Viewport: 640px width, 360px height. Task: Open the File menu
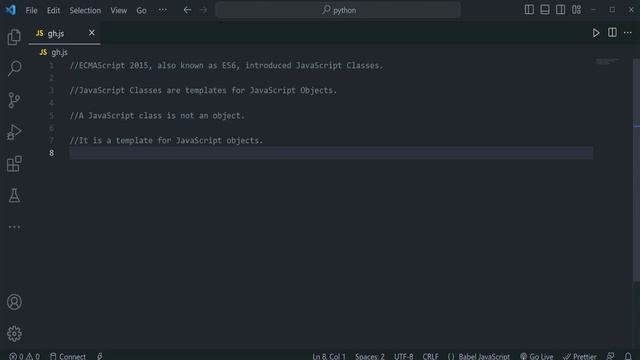[x=31, y=10]
